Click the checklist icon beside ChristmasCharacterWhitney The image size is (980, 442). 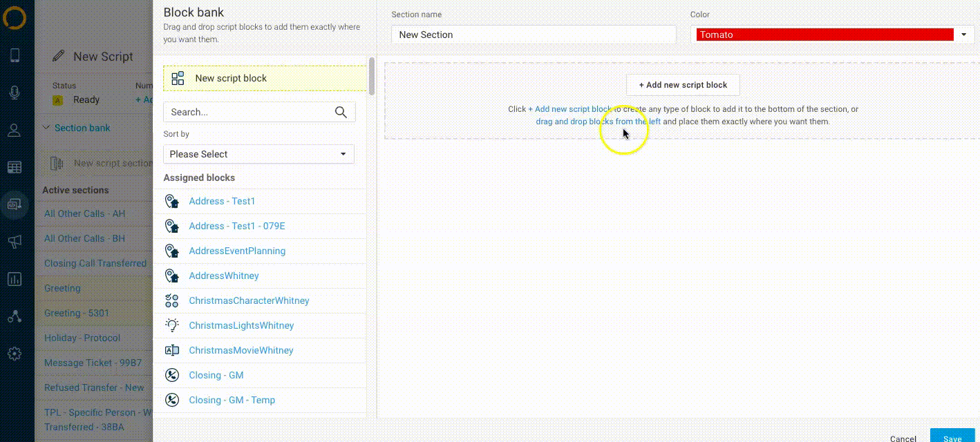172,300
